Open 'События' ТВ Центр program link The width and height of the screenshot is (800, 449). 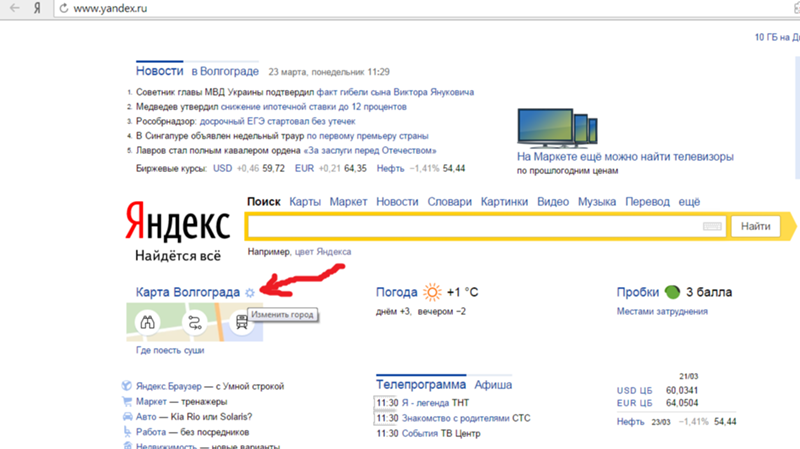(x=419, y=433)
